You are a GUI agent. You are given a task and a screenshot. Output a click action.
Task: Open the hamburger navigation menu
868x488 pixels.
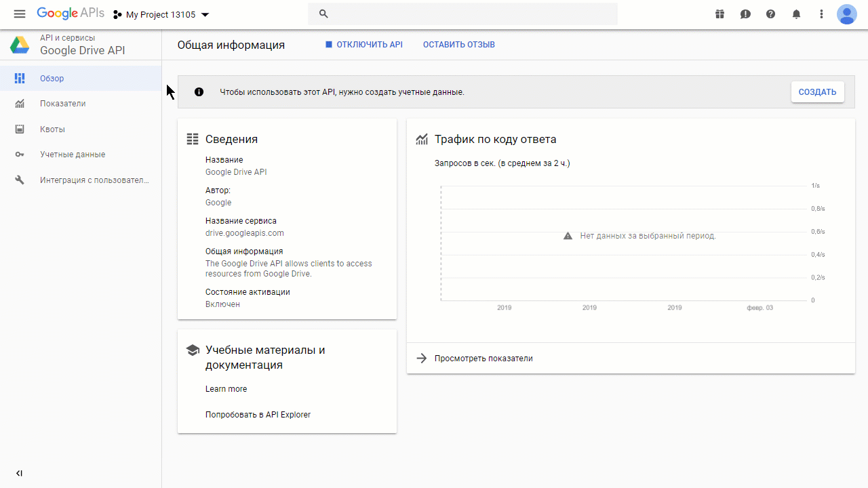(x=19, y=14)
